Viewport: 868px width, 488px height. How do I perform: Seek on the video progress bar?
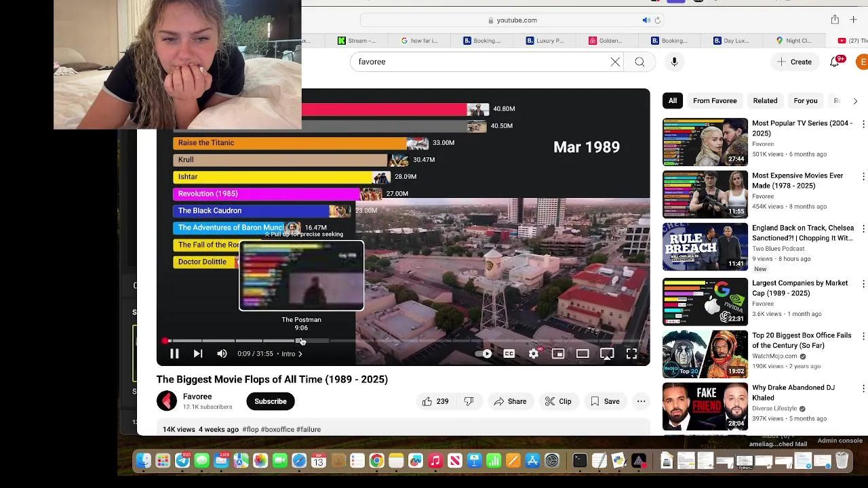click(x=403, y=341)
